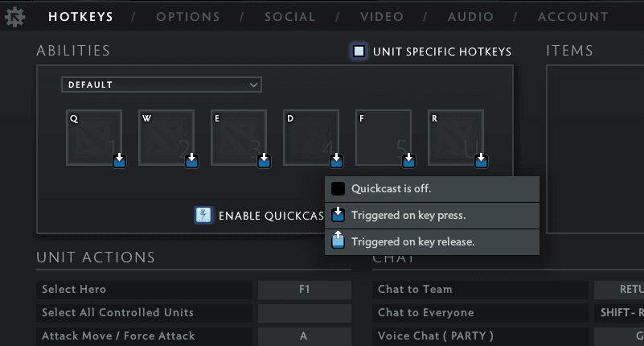
Task: Toggle Unit Specific Hotkeys checkbox
Action: (x=359, y=51)
